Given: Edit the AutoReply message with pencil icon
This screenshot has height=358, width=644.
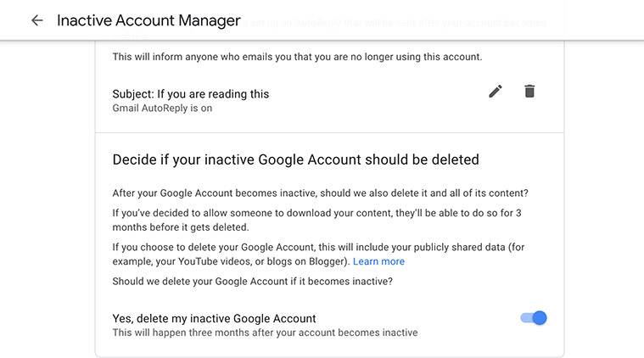Looking at the screenshot, I should 496,91.
